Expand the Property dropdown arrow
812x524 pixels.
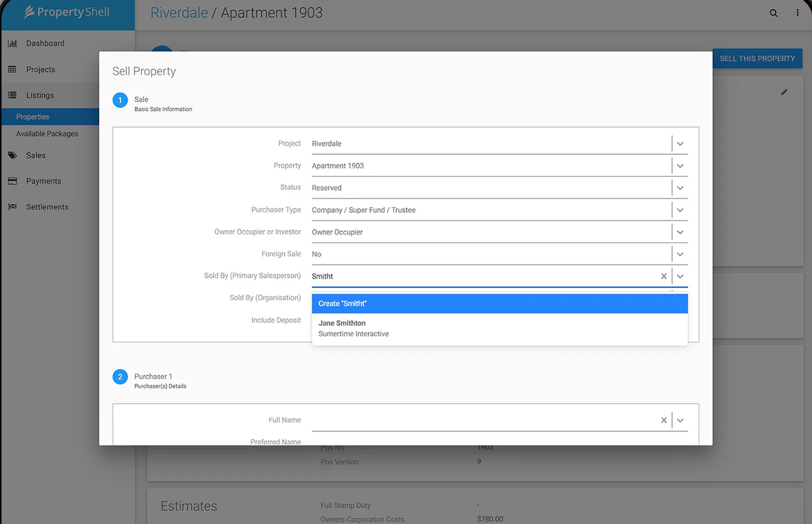680,166
